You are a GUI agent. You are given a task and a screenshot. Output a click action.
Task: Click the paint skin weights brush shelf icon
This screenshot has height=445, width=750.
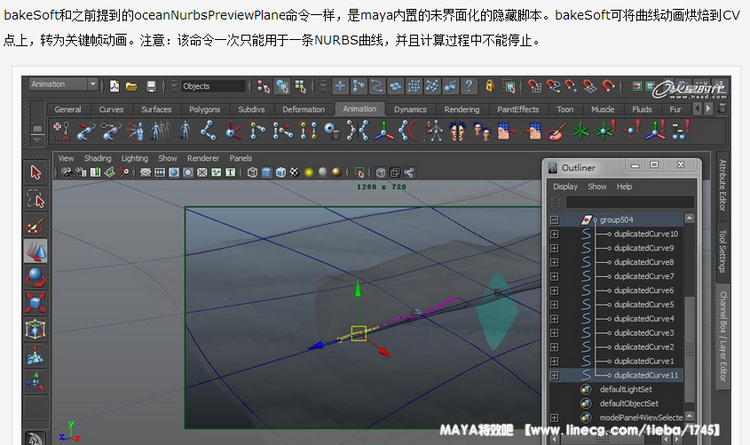click(556, 131)
